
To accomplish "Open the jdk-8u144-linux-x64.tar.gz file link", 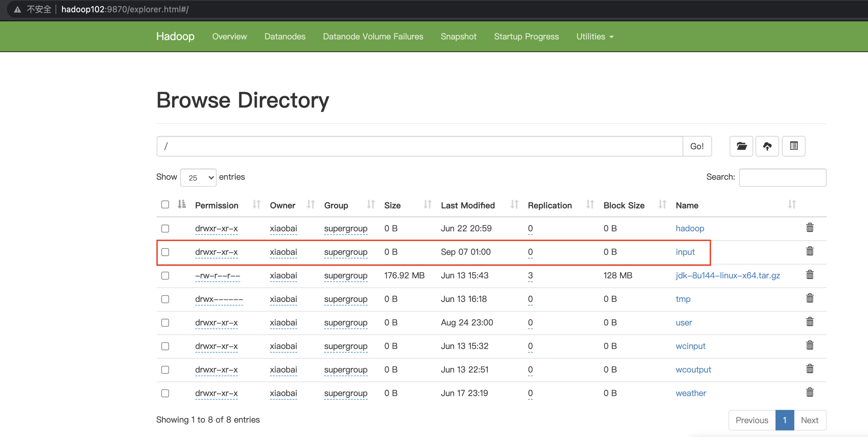I will 727,275.
